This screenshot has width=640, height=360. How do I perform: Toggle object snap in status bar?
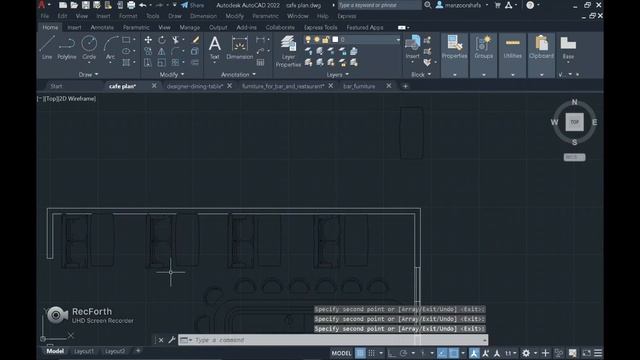pos(453,353)
